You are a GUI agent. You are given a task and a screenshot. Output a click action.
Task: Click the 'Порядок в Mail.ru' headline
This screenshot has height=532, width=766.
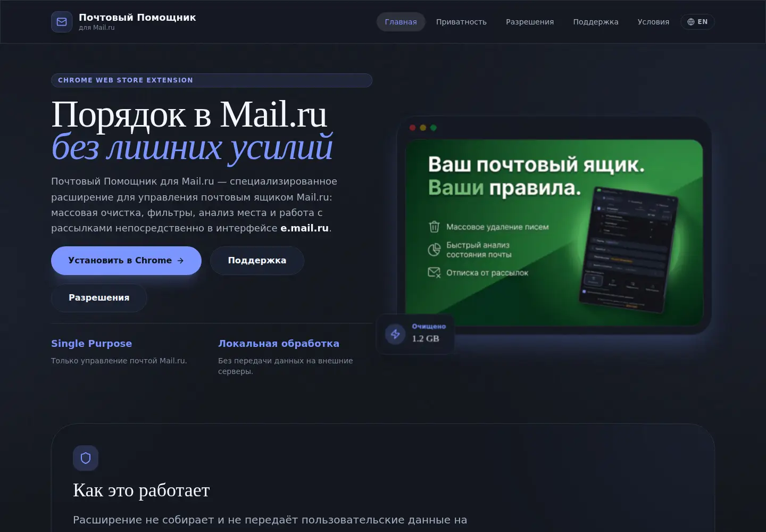[x=189, y=114]
